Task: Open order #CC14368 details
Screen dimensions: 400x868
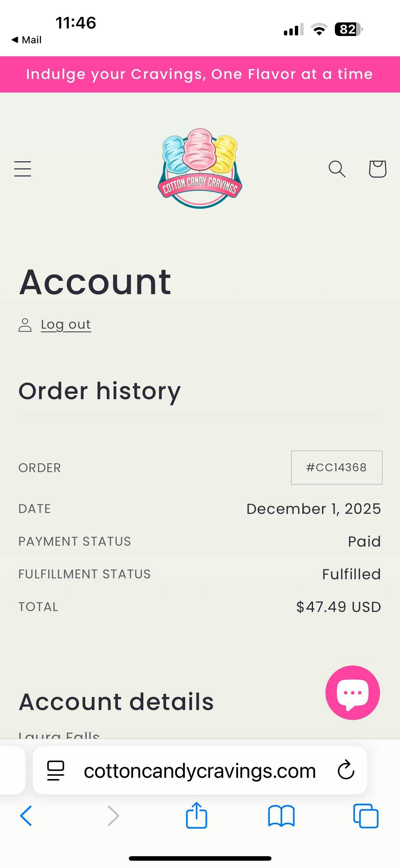Action: 336,467
